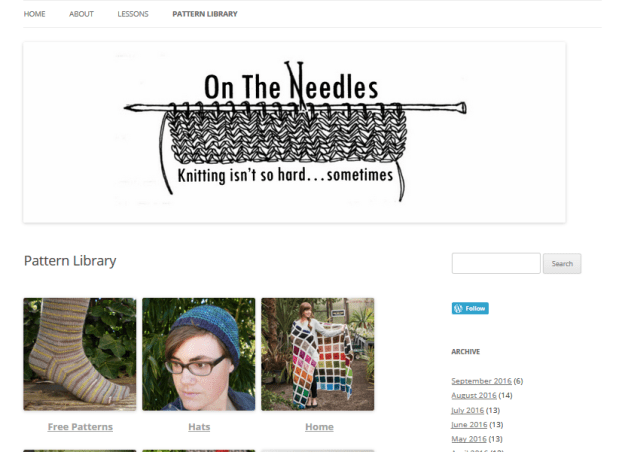Click the Search button
This screenshot has width=625, height=452.
click(562, 263)
